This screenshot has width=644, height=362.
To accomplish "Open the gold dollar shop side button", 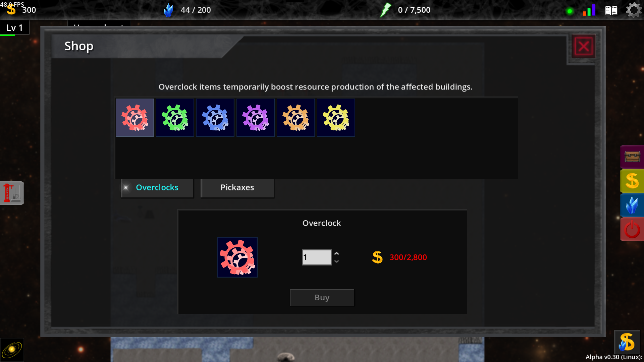I will point(632,181).
